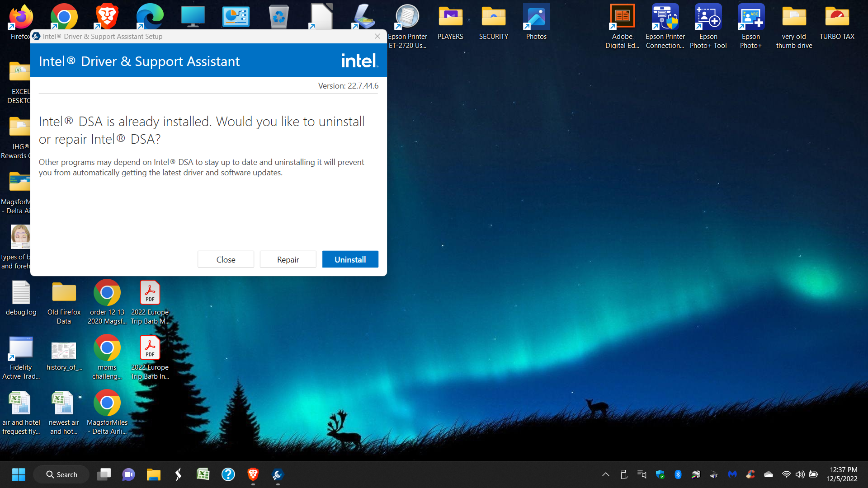Click the Repair button in the dialog
Viewport: 868px width, 488px height.
[288, 259]
